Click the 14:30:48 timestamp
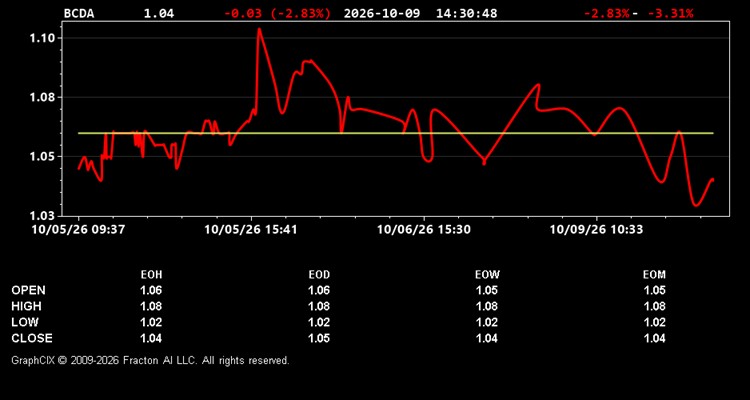The width and height of the screenshot is (750, 400). (466, 13)
